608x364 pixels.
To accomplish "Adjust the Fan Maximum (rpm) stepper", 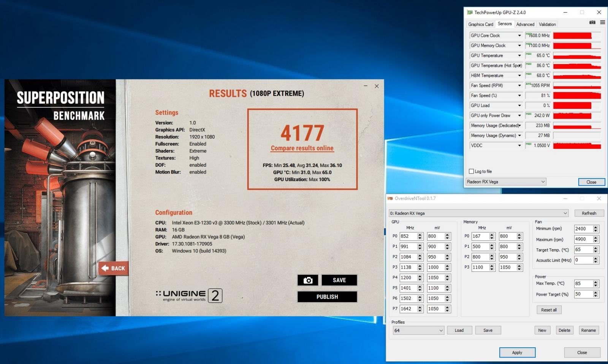I will click(596, 239).
